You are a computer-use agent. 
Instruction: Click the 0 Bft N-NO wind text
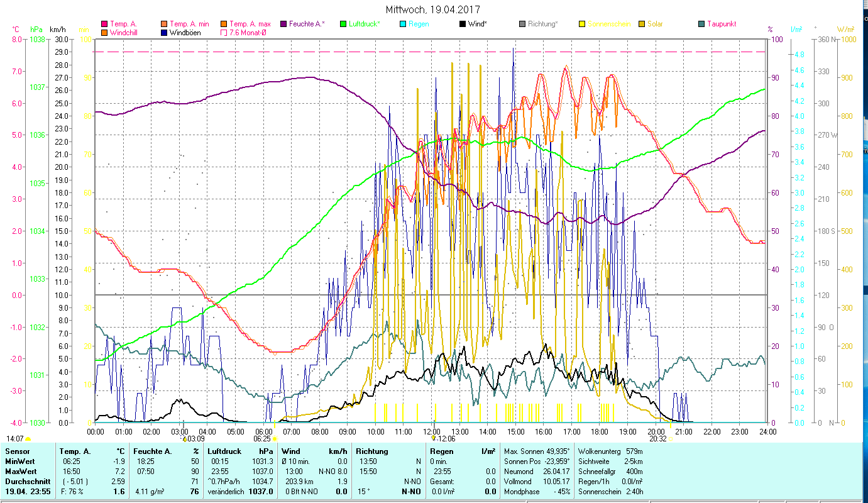pyautogui.click(x=300, y=492)
